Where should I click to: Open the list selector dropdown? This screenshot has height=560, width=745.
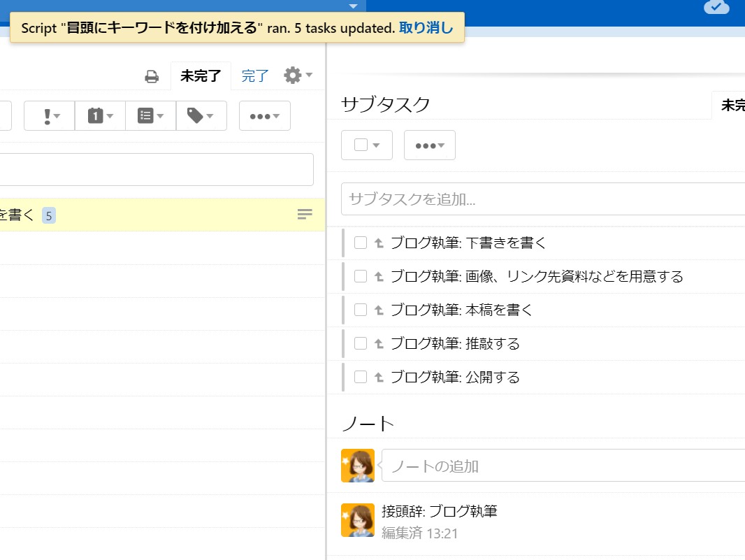click(x=150, y=116)
